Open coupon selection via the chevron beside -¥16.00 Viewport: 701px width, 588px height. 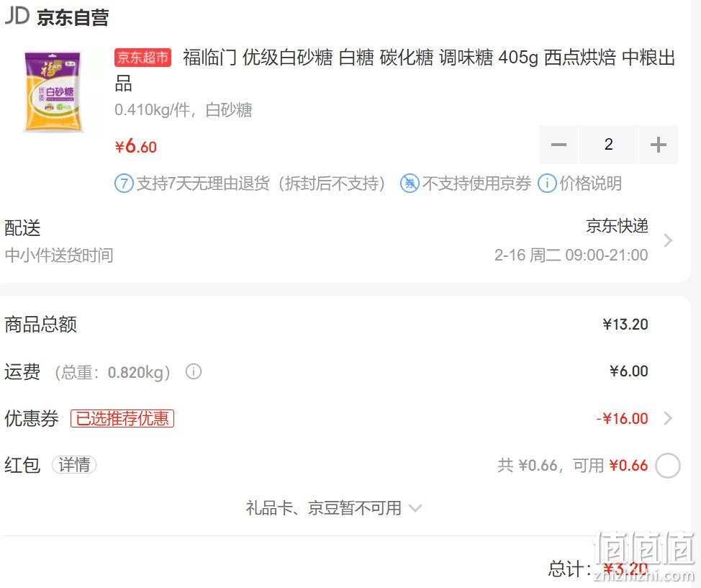coord(668,419)
